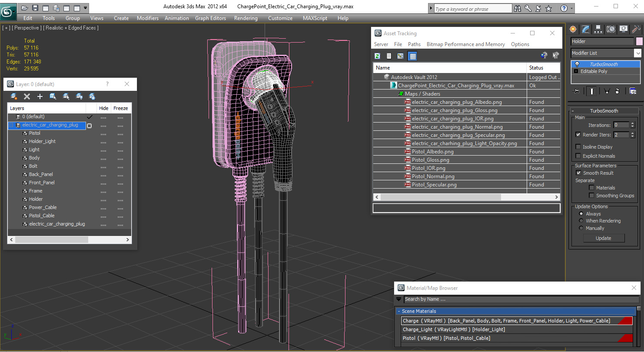The width and height of the screenshot is (644, 352).
Task: Click the Open File icon in quick access toolbar
Action: point(25,8)
